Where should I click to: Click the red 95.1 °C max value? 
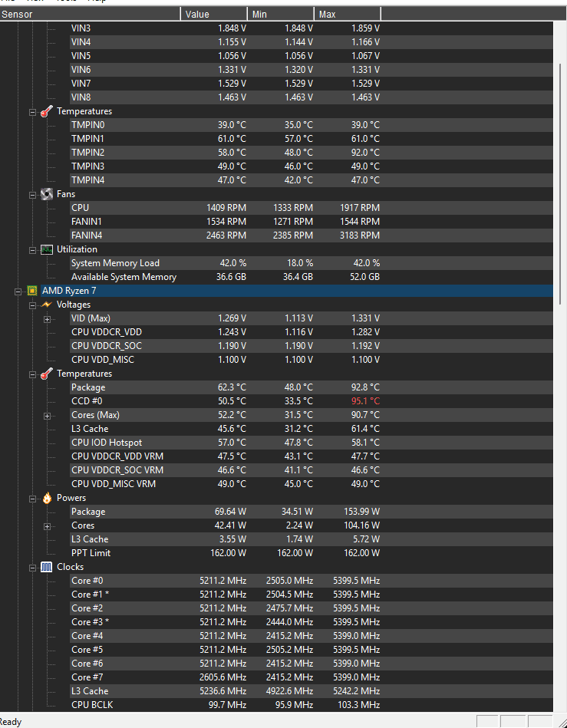[x=365, y=401]
